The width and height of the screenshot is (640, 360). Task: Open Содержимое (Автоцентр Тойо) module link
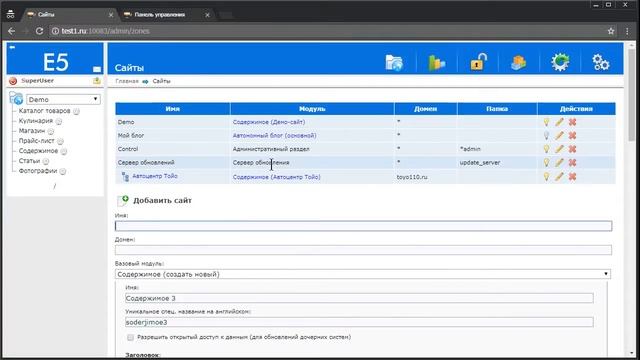click(x=277, y=177)
